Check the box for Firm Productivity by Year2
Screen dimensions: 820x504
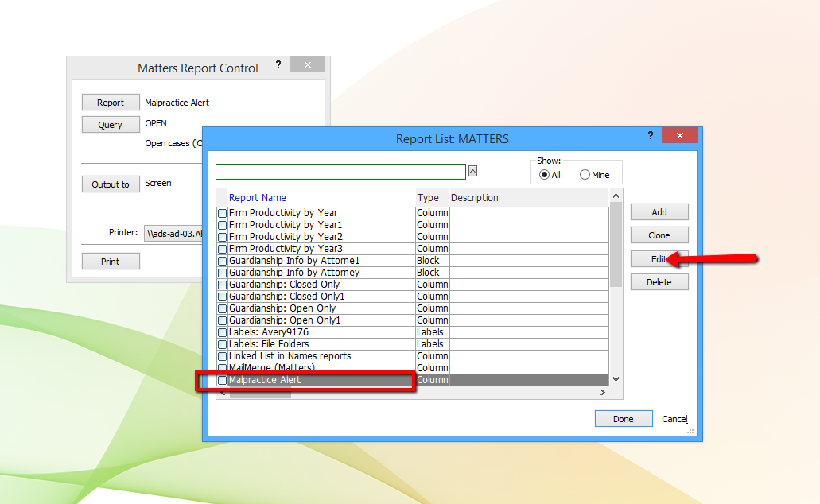(x=222, y=238)
